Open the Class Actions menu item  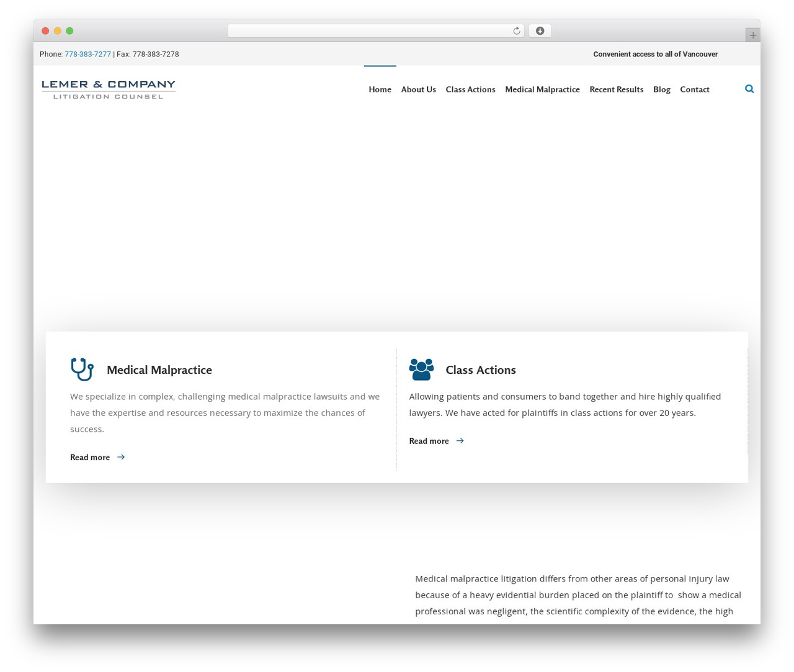[x=470, y=89]
